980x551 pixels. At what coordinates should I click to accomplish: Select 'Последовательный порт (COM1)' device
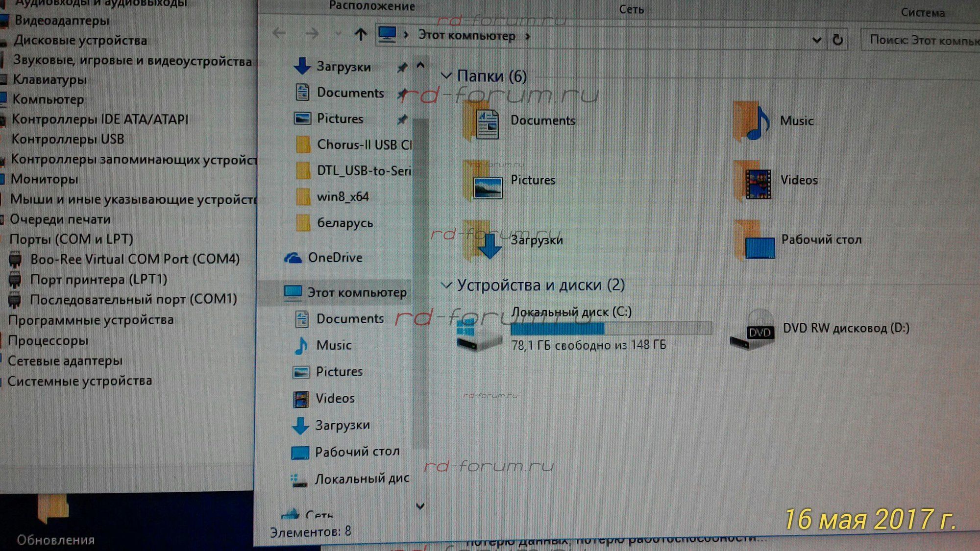[x=133, y=299]
